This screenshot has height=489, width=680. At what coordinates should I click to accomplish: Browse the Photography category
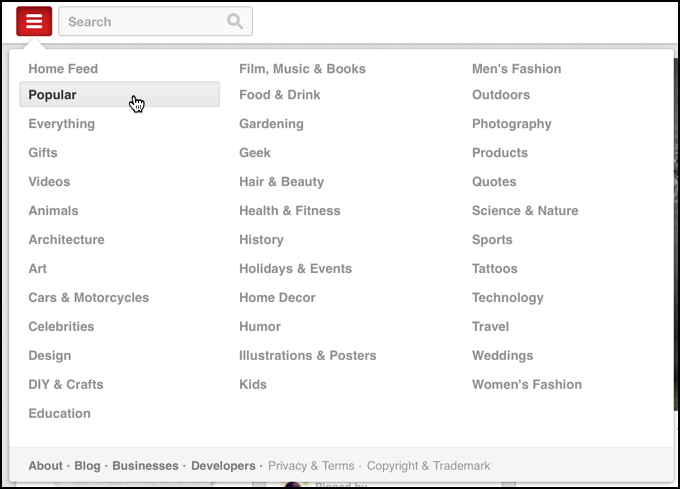pyautogui.click(x=511, y=124)
